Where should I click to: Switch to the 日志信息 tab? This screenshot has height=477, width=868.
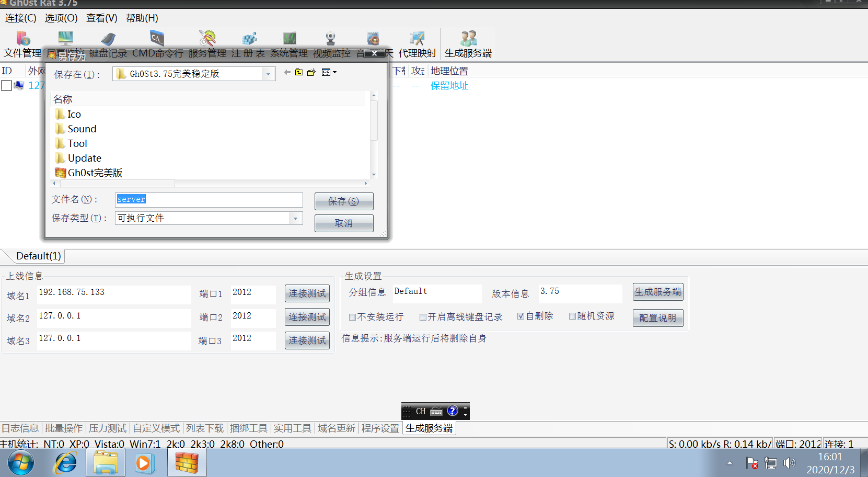point(20,428)
